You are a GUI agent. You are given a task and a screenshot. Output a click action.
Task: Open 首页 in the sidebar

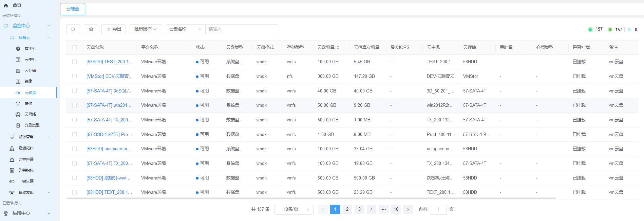[x=17, y=5]
